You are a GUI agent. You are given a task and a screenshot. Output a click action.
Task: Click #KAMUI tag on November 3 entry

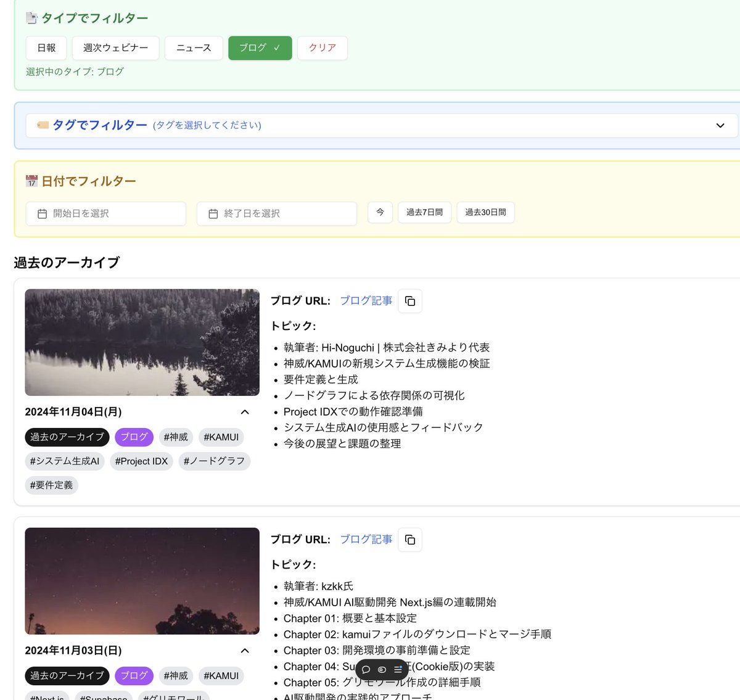pos(221,676)
